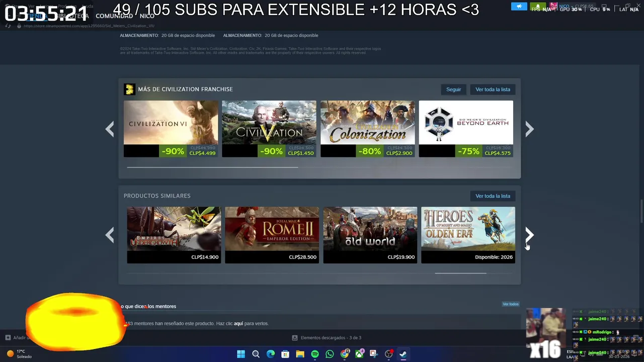Image resolution: width=644 pixels, height=362 pixels.
Task: Open the NICO profile menu
Action: click(147, 16)
